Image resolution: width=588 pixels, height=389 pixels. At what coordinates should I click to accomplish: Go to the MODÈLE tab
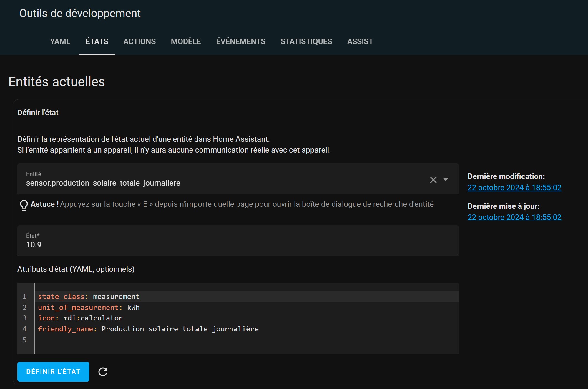pos(186,41)
